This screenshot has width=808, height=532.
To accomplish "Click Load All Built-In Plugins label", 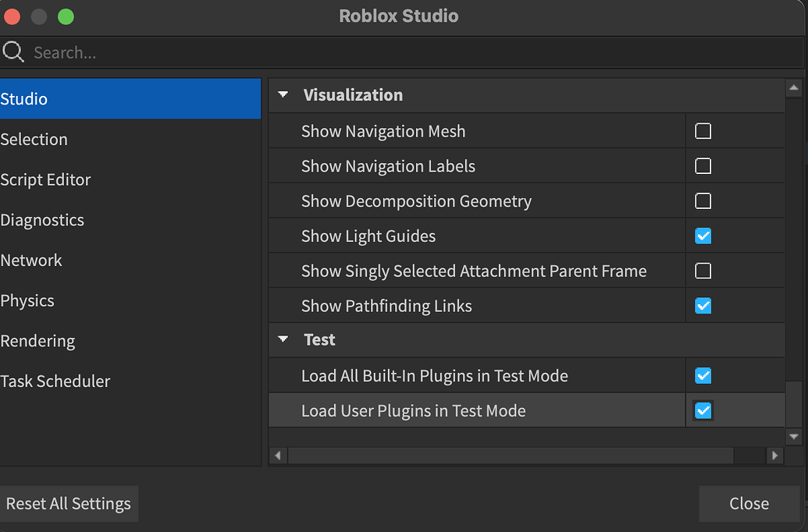I will coord(434,376).
